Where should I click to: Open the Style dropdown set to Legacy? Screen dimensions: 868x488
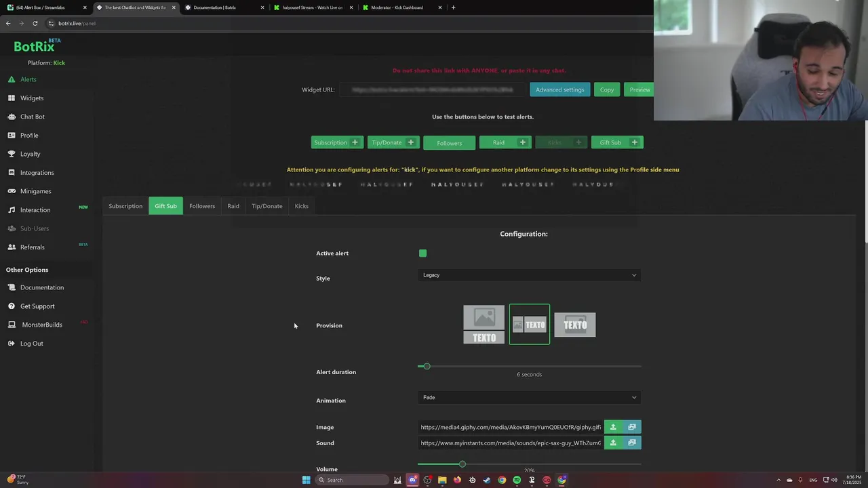530,275
